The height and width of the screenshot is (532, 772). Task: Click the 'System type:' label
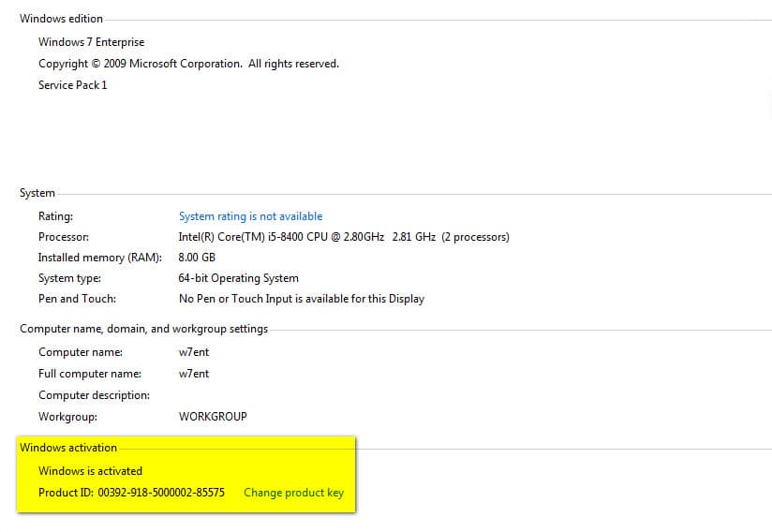point(69,278)
